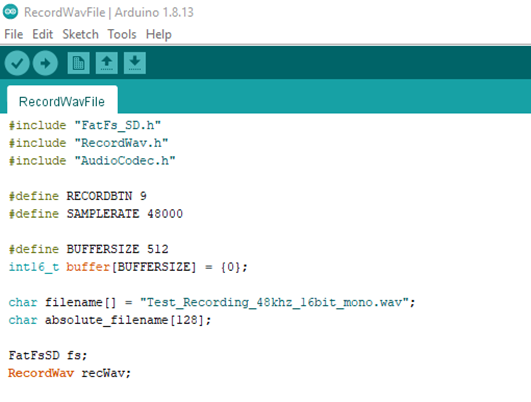Save the sketch with the down-arrow icon
Image resolution: width=531 pixels, height=402 pixels.
135,63
